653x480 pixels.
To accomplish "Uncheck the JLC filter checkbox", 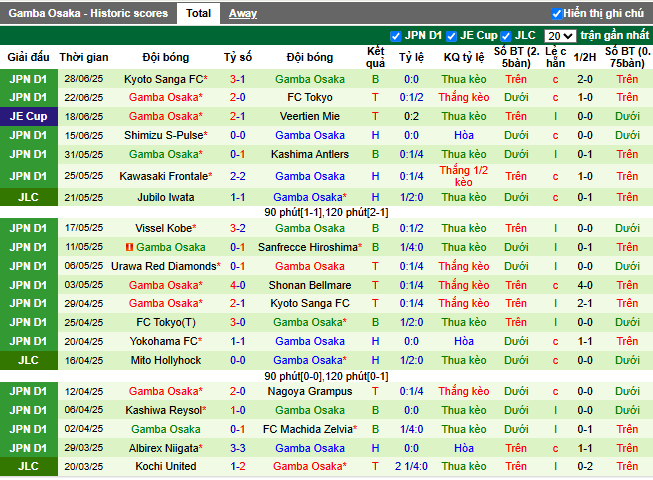I will point(506,36).
